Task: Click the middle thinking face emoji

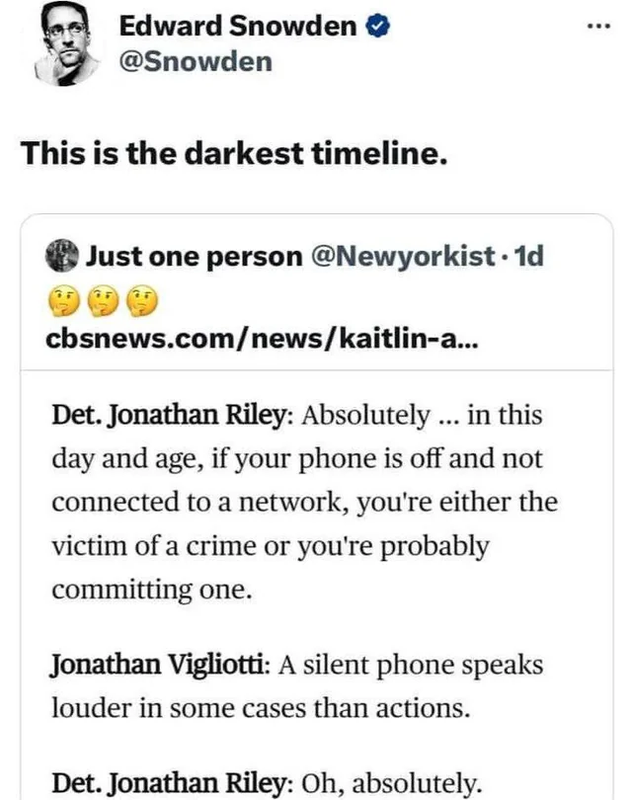Action: click(103, 298)
